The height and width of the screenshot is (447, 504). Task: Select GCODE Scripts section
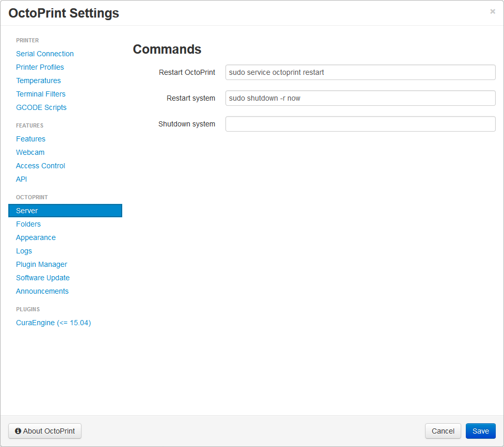tap(41, 107)
